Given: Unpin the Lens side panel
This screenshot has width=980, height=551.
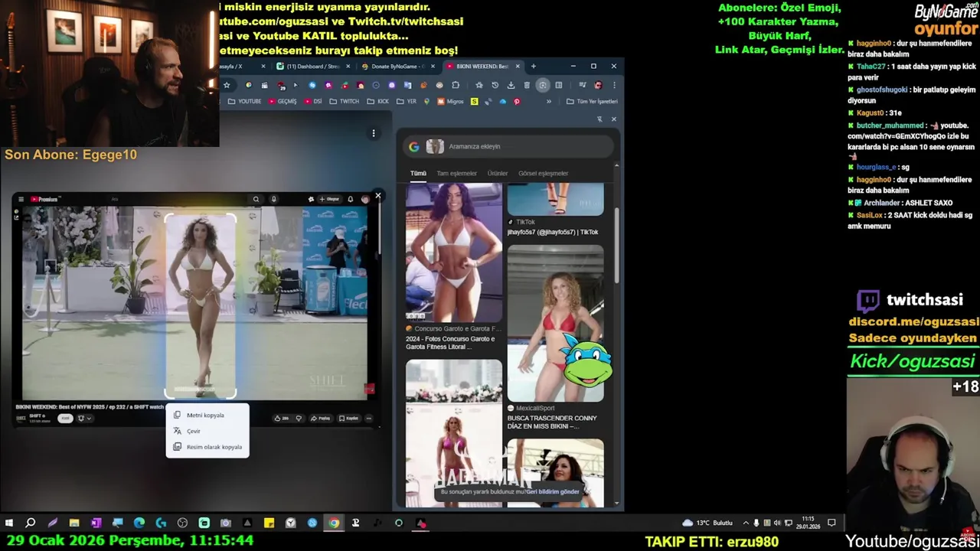Looking at the screenshot, I should 599,119.
